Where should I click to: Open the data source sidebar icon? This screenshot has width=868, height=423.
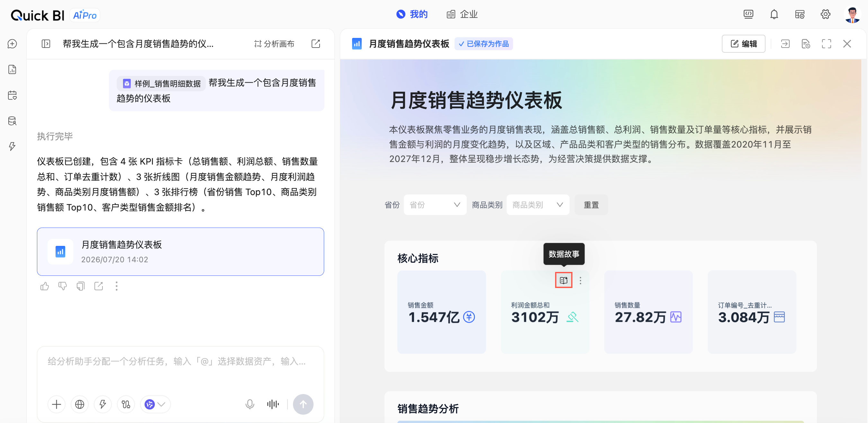[13, 121]
